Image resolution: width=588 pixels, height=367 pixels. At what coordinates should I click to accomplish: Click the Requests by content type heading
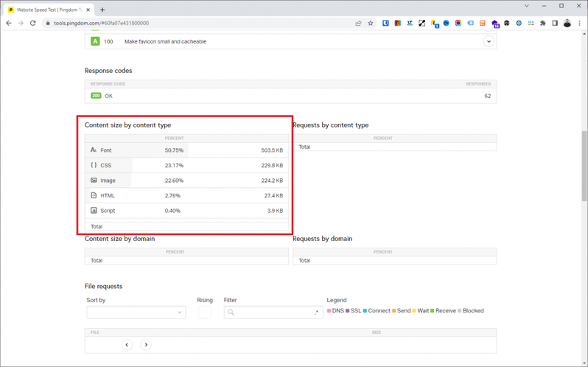(x=330, y=125)
